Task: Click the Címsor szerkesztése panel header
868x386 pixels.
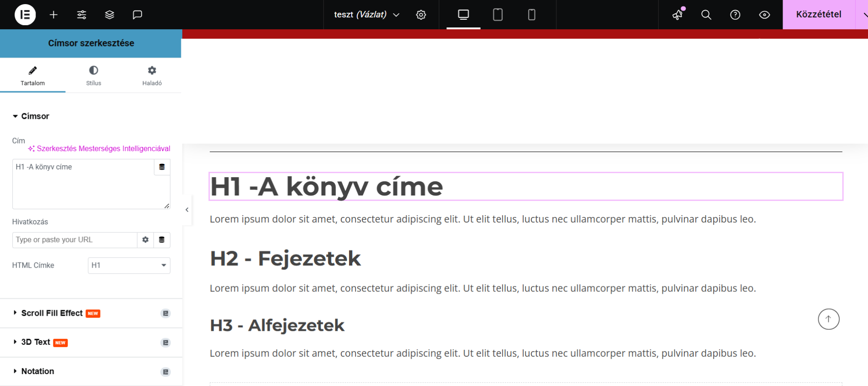Action: coord(91,43)
